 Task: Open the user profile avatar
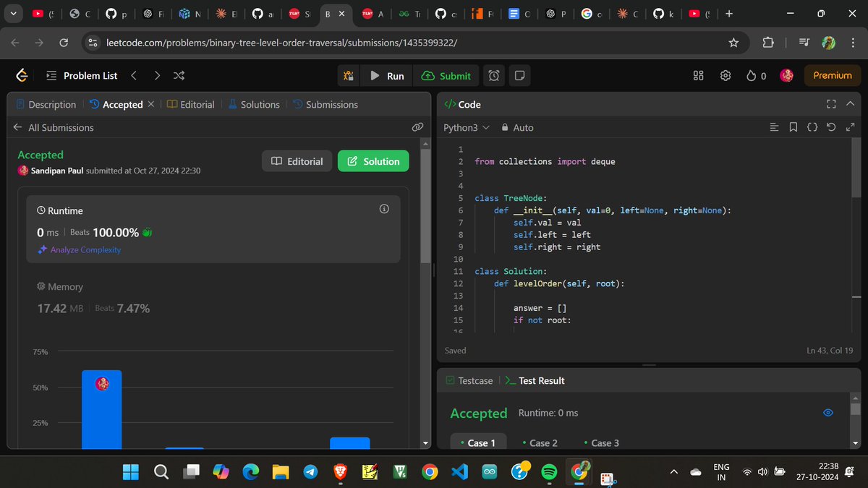pyautogui.click(x=788, y=75)
